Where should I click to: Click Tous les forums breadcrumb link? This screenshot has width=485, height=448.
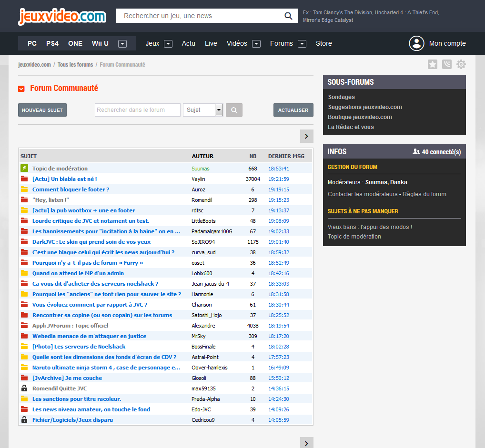coord(75,65)
